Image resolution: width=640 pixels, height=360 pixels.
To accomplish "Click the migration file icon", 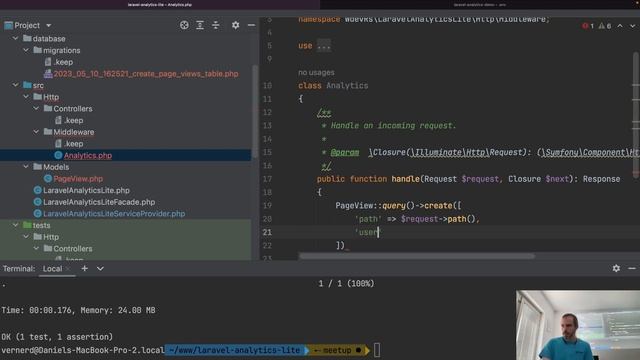I will tap(48, 74).
